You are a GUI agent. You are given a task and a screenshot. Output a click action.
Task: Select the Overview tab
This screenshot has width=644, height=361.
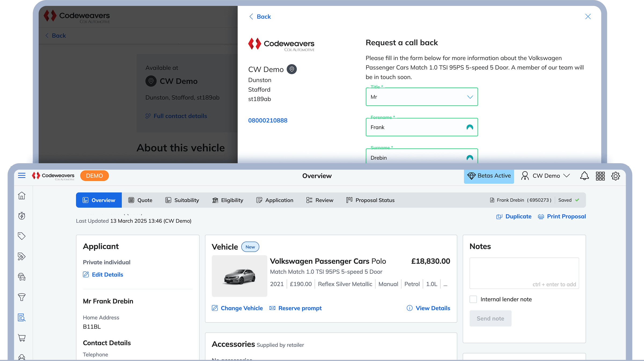99,200
